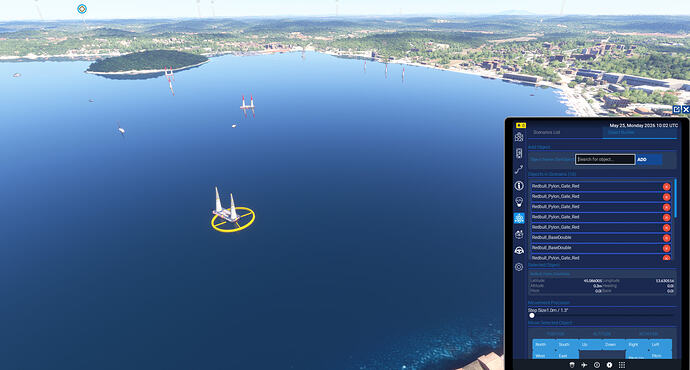The image size is (690, 370).
Task: Open the steering wheel icon in sidebar
Action: pos(519,250)
